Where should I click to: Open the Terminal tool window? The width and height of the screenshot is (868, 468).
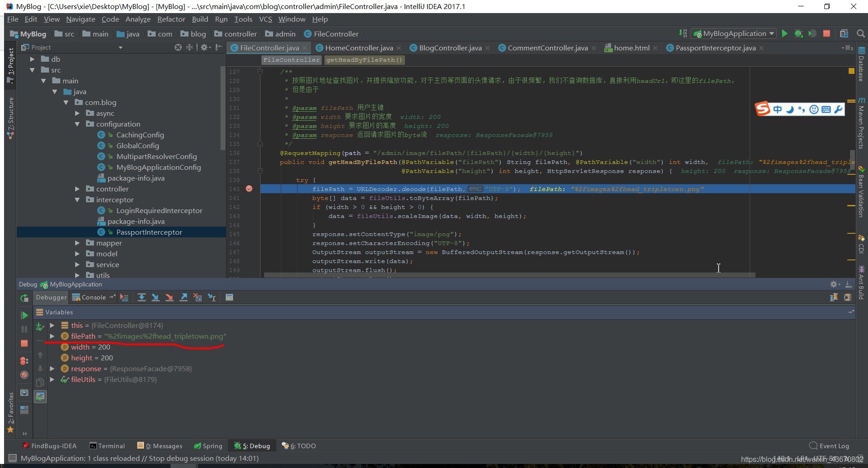coord(107,446)
